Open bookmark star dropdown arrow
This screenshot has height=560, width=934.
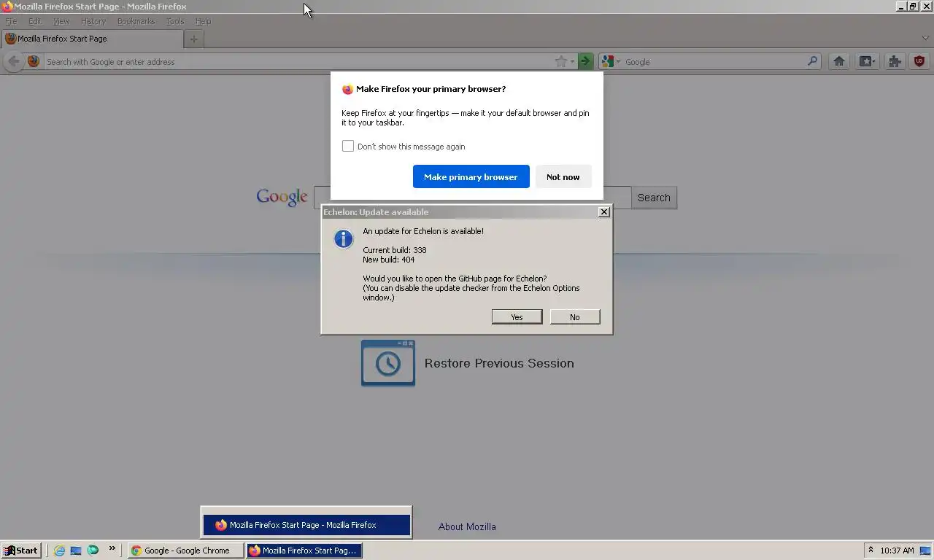[x=572, y=62]
